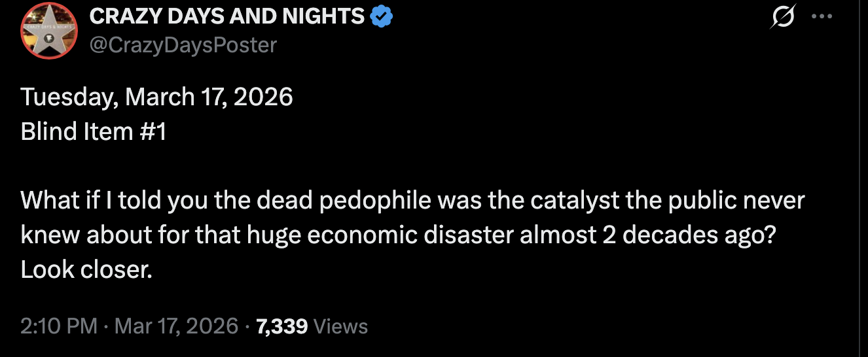Click the word Views beside the count
The width and height of the screenshot is (868, 357).
(340, 326)
